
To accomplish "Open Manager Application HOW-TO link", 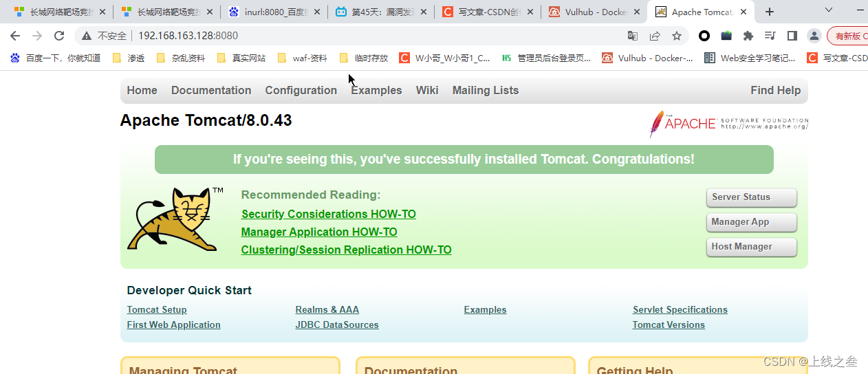I will click(319, 232).
